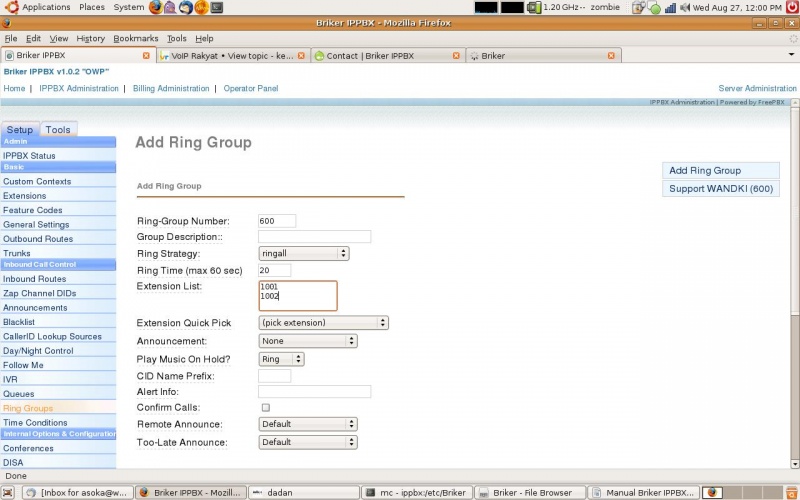Launch Firefox from the top panel icon

(155, 7)
